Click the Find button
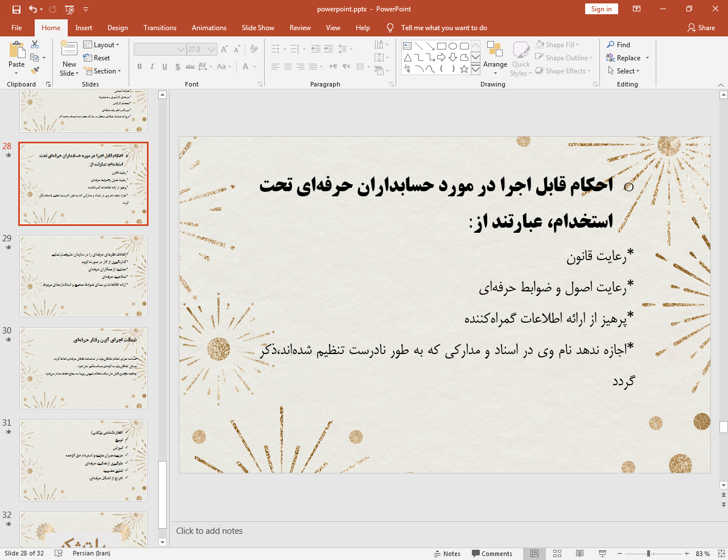The height and width of the screenshot is (560, 728). [x=619, y=45]
